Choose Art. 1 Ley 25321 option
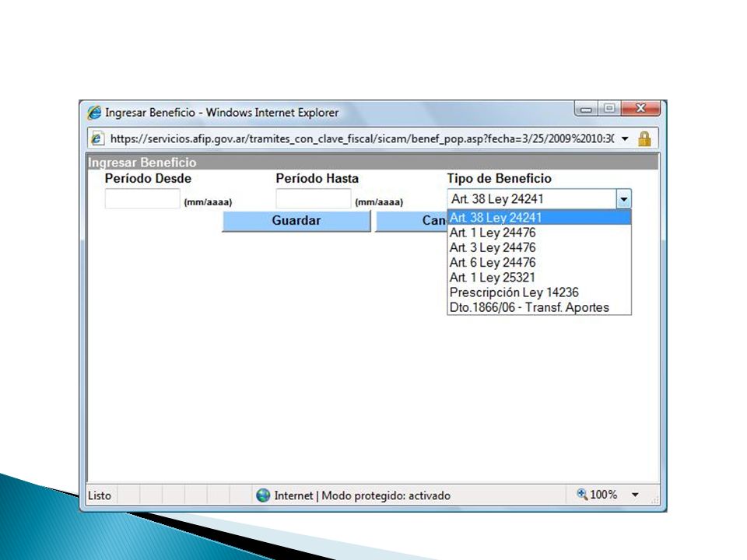747x560 pixels. 539,277
